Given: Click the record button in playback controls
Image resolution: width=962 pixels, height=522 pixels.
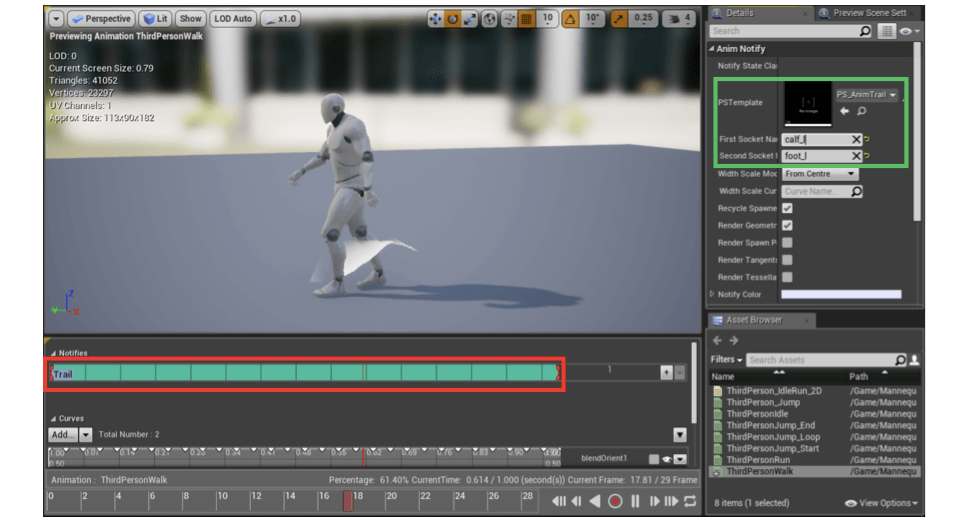Looking at the screenshot, I should coord(615,501).
